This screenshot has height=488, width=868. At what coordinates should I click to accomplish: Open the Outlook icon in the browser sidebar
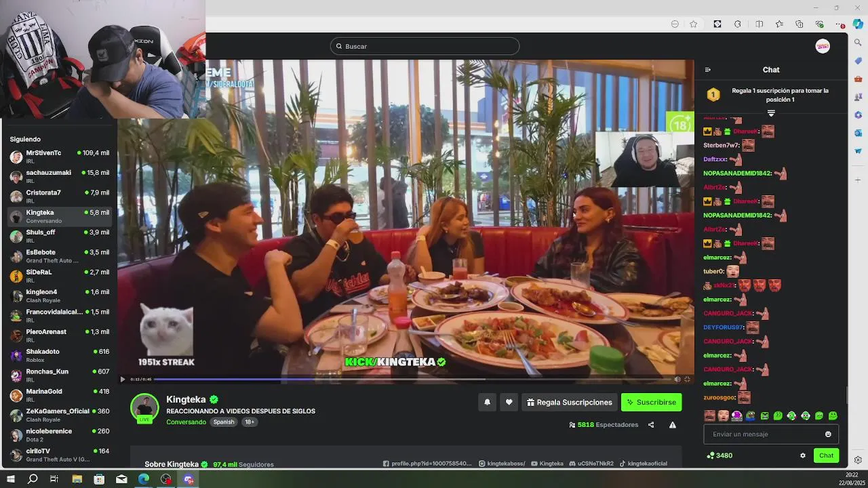(858, 133)
